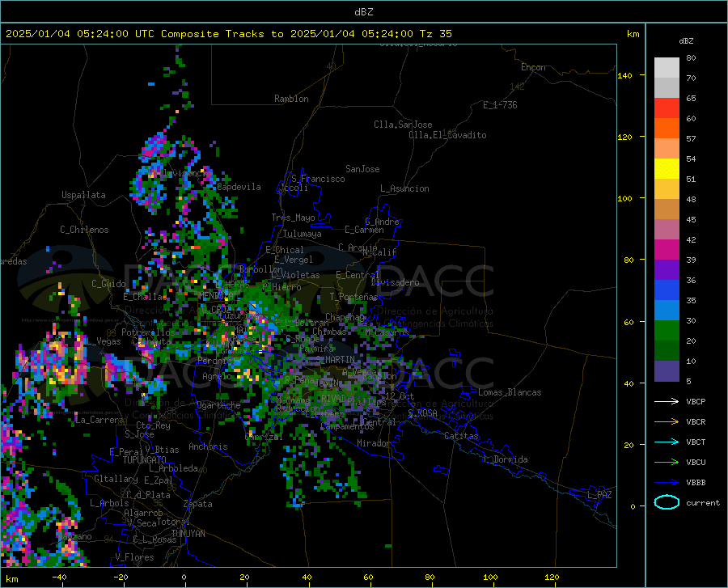Select the 'E_1-736' map label
Image resolution: width=728 pixels, height=588 pixels.
click(500, 105)
